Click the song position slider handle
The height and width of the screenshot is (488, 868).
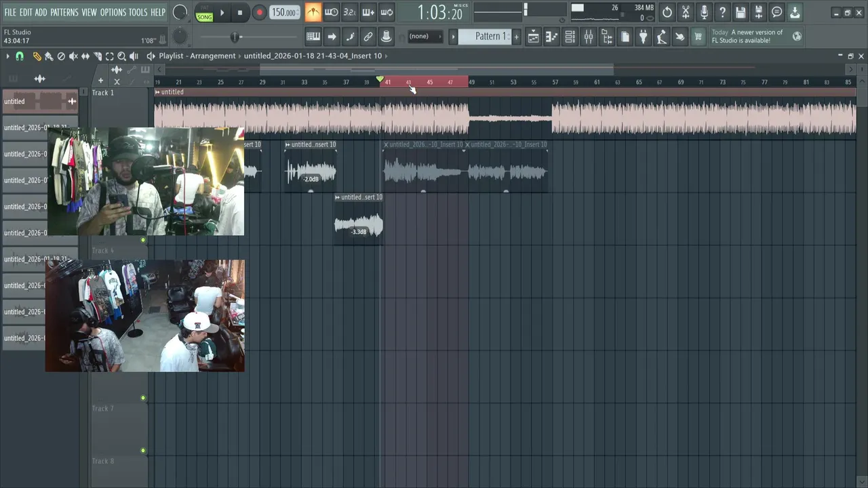235,37
